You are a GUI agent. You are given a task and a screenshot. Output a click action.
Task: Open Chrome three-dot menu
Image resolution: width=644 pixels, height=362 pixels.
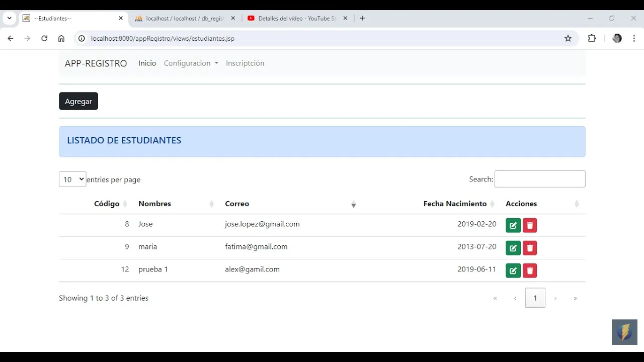point(634,38)
